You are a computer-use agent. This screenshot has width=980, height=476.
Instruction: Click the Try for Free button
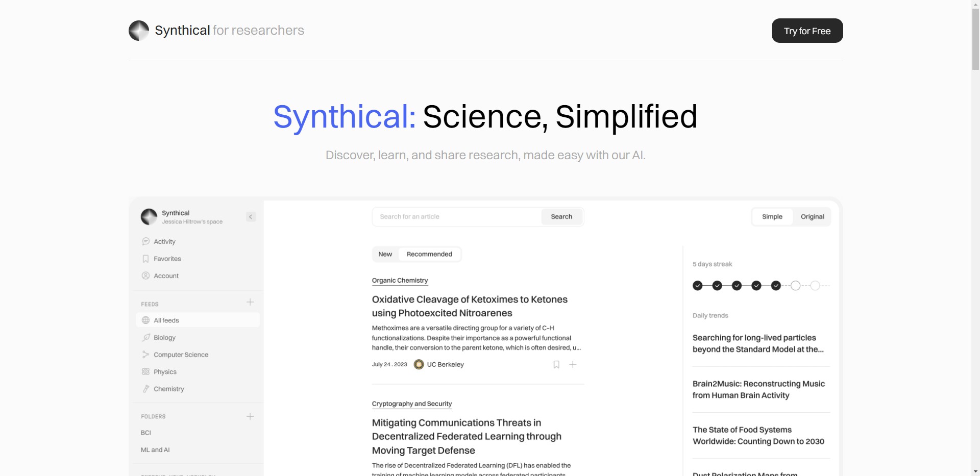click(x=806, y=31)
